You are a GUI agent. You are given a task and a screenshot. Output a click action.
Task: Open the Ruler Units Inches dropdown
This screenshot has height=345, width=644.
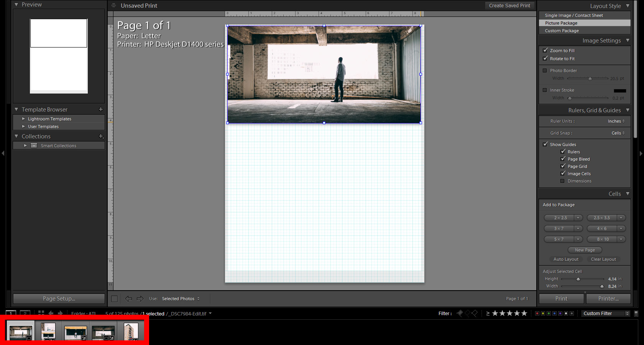[616, 121]
